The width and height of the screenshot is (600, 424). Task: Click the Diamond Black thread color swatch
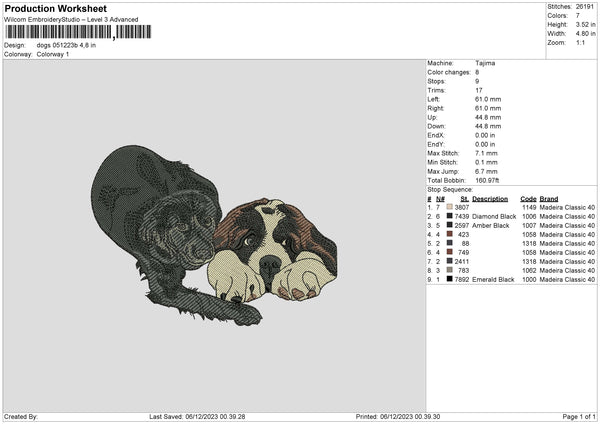[450, 216]
